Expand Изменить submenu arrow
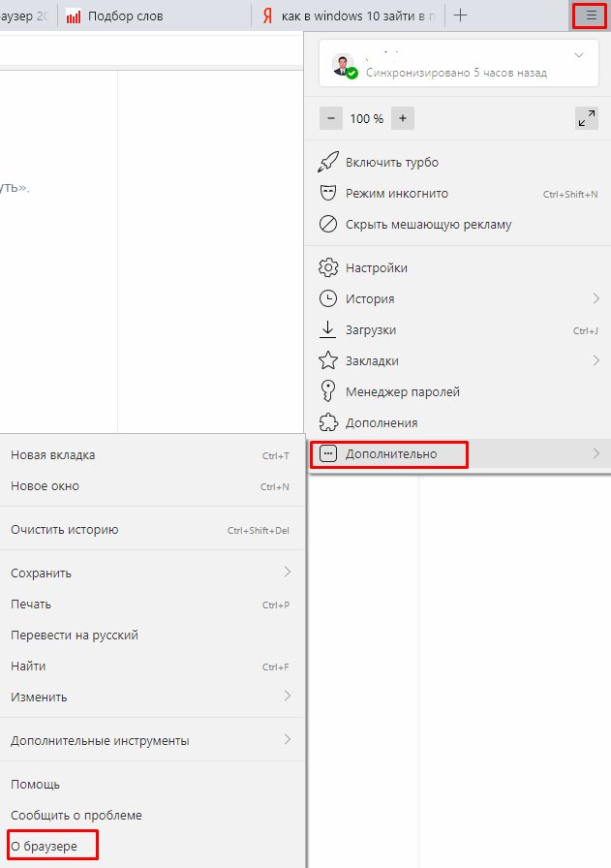 point(288,696)
